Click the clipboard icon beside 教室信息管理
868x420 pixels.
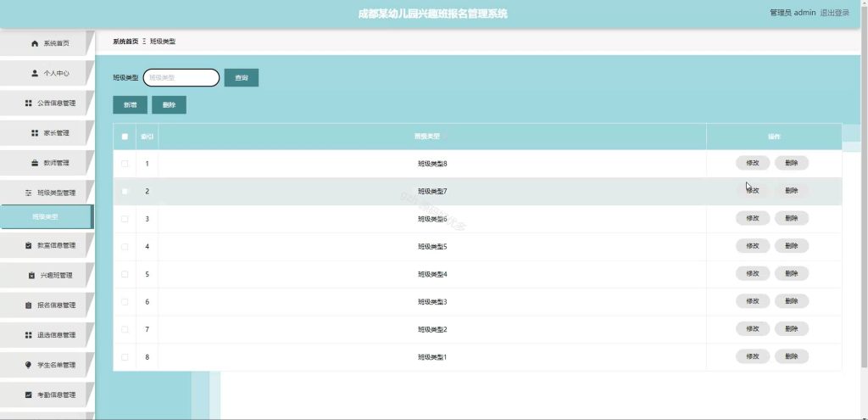pyautogui.click(x=28, y=245)
